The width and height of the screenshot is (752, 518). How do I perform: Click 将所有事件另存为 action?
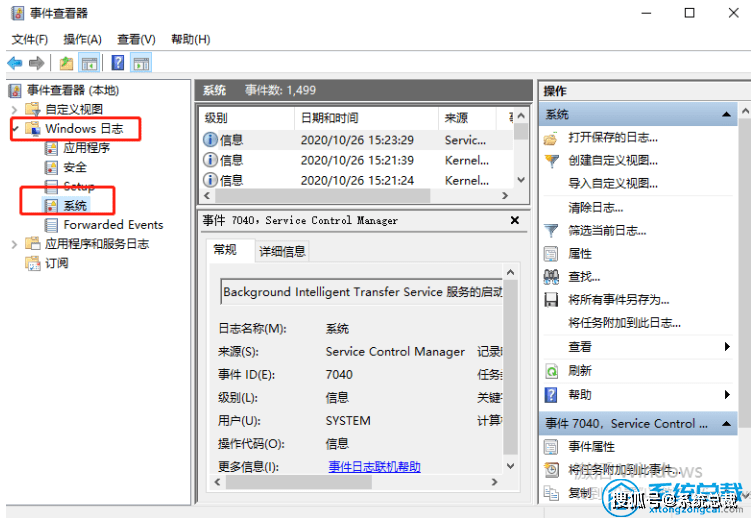(x=619, y=300)
